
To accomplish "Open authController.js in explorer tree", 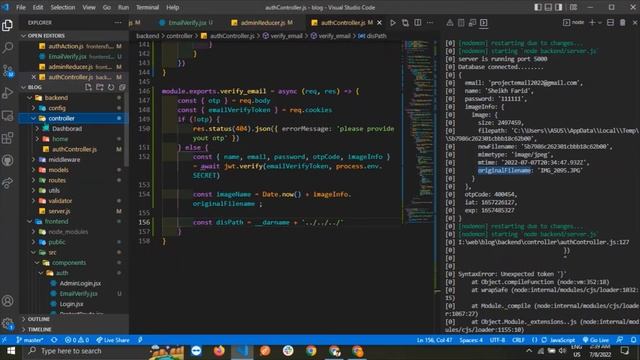I will coord(74,149).
